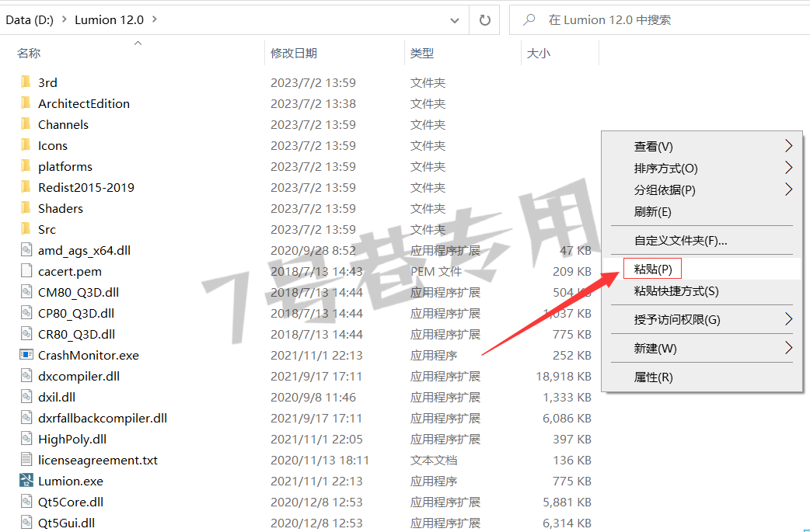
Task: Click the search magnifier icon
Action: 529,20
